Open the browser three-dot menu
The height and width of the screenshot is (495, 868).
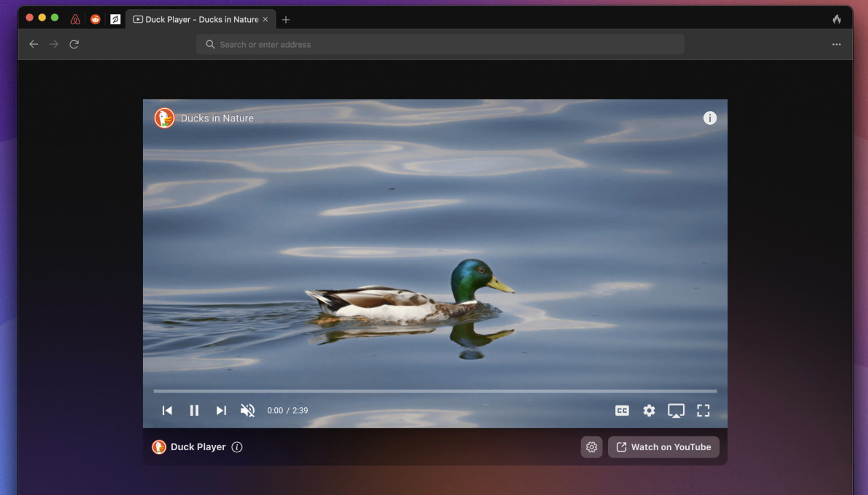(836, 44)
